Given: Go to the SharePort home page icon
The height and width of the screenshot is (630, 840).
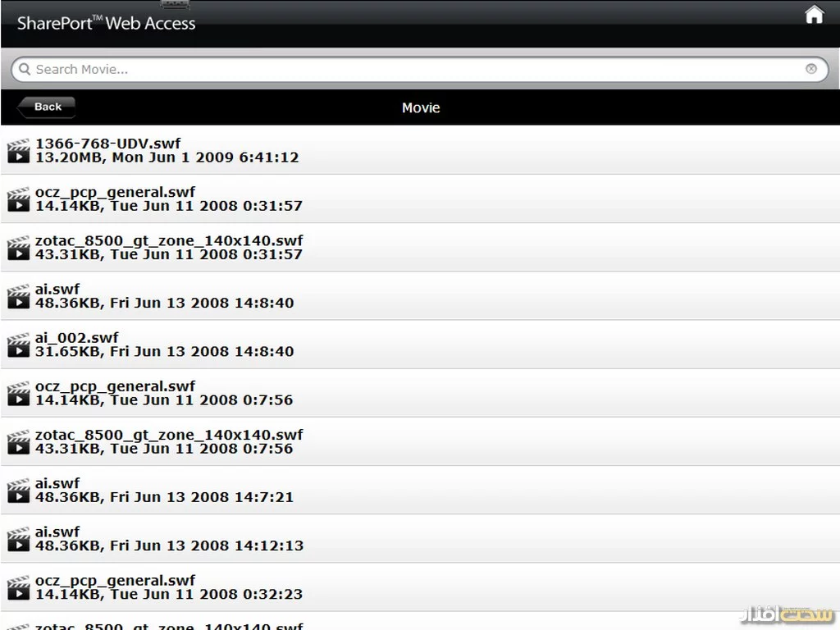Looking at the screenshot, I should coord(814,15).
